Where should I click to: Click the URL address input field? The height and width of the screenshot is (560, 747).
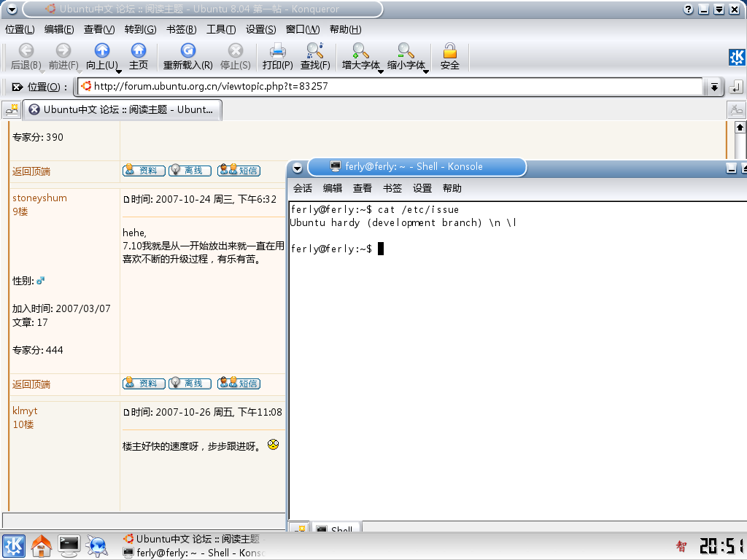[391, 87]
